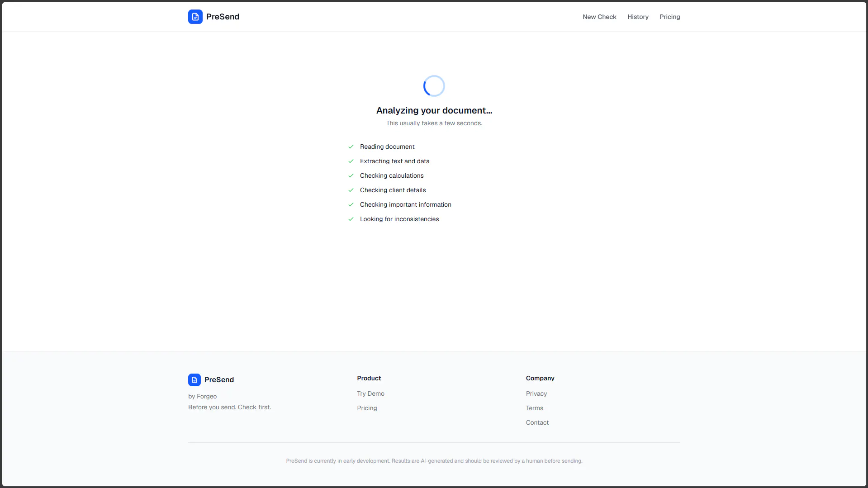Click the checkmark beside Extracting text and data

[351, 161]
